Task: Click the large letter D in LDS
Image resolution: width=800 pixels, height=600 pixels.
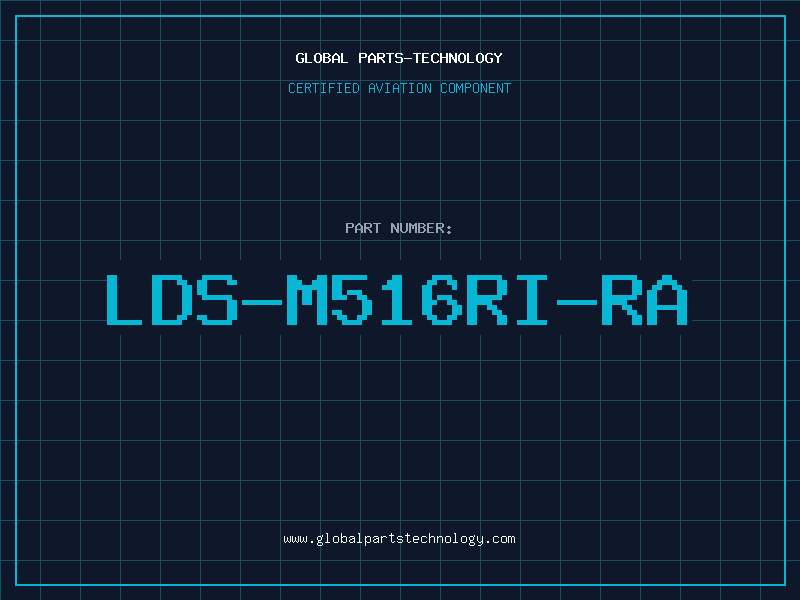Action: tap(171, 299)
